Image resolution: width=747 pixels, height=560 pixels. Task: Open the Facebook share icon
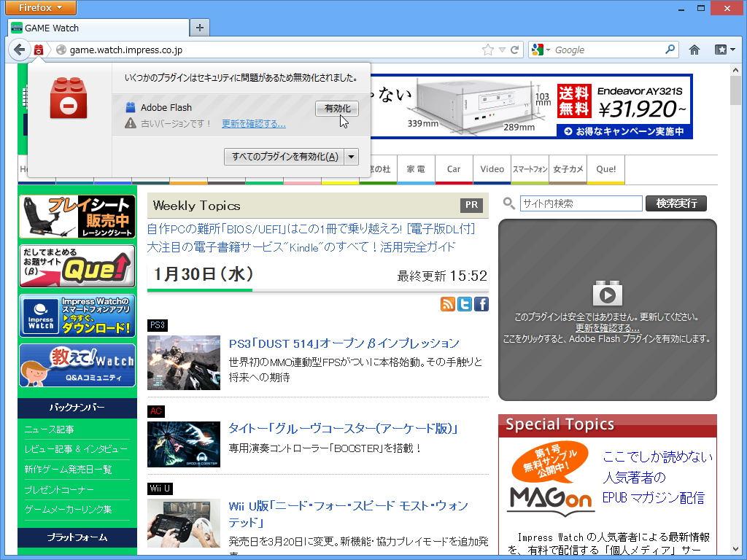481,304
